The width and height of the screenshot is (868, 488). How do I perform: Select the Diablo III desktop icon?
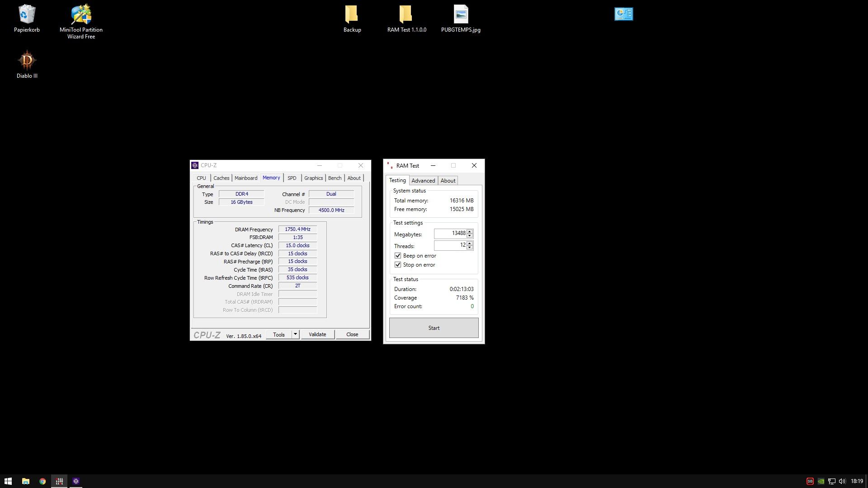pos(27,61)
